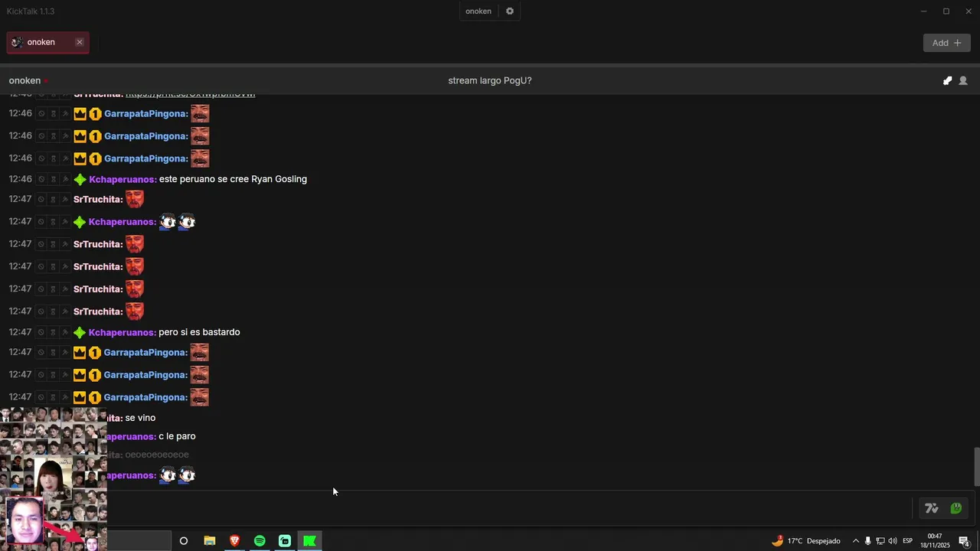Click the onoken streamer name in header
Viewport: 980px width, 551px height.
[x=24, y=80]
